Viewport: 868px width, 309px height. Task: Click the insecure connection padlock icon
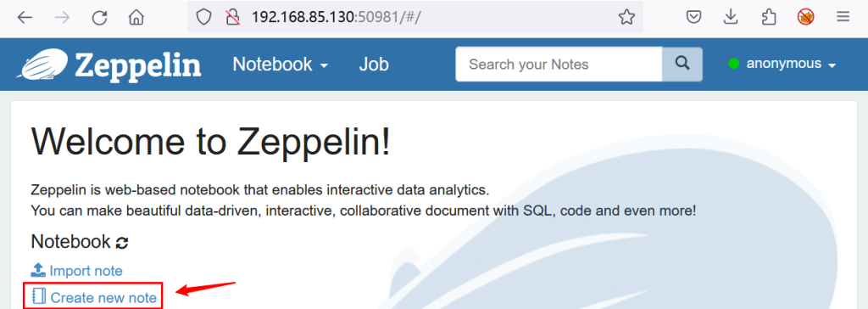pos(232,18)
